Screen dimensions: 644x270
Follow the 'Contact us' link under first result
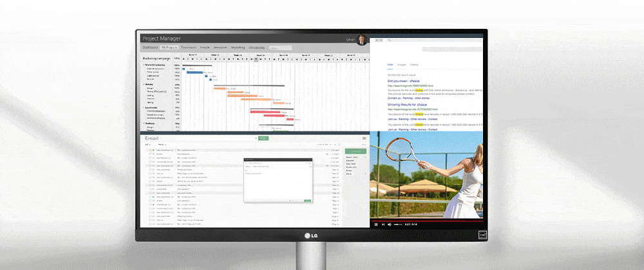tap(394, 98)
